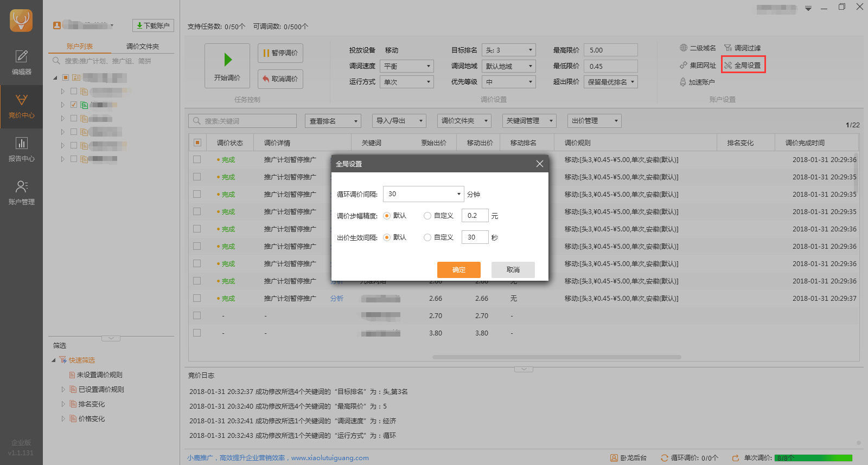Click the 调词过滤 filter icon
Image resolution: width=868 pixels, height=465 pixels.
click(x=728, y=48)
